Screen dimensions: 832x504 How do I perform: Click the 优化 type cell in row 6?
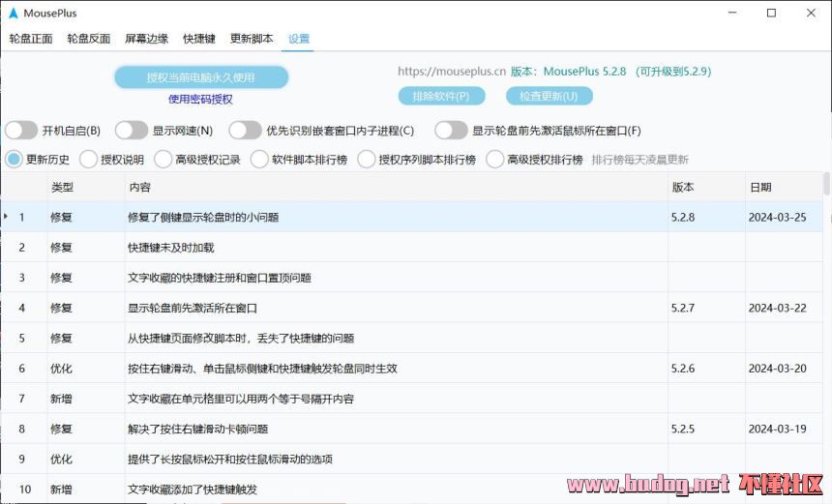coord(85,369)
